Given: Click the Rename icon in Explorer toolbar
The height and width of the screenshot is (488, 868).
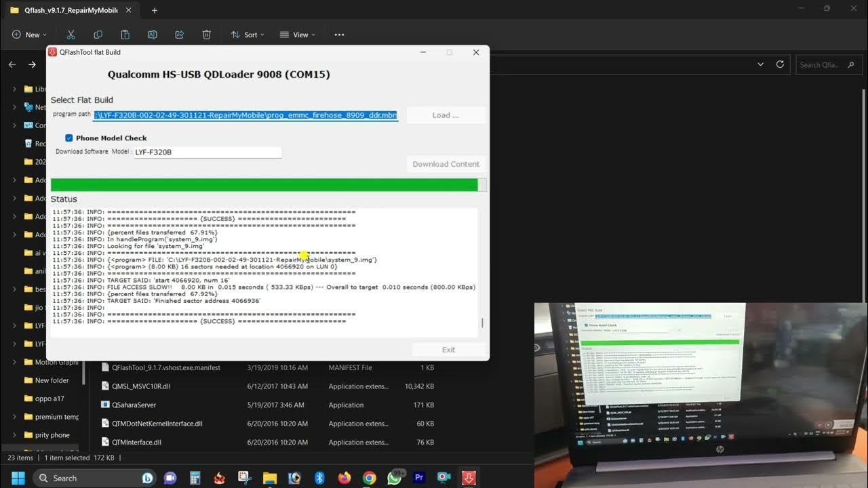Looking at the screenshot, I should click(x=152, y=35).
